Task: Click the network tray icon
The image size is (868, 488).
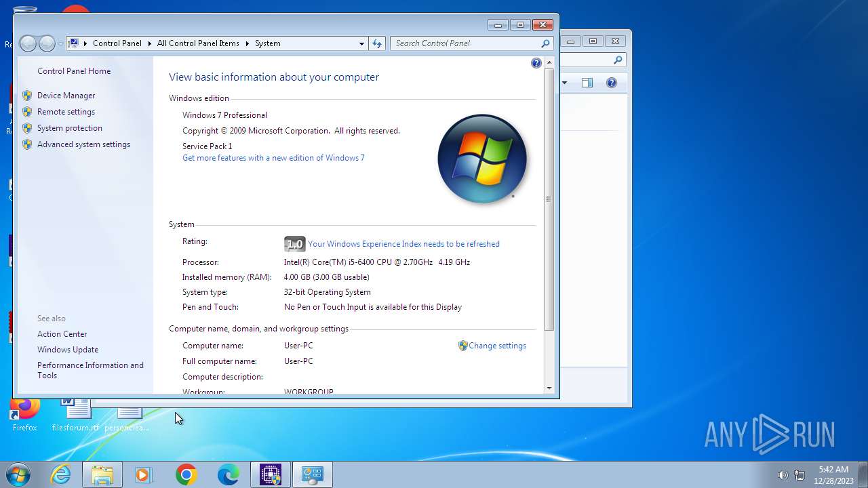Action: pyautogui.click(x=800, y=475)
